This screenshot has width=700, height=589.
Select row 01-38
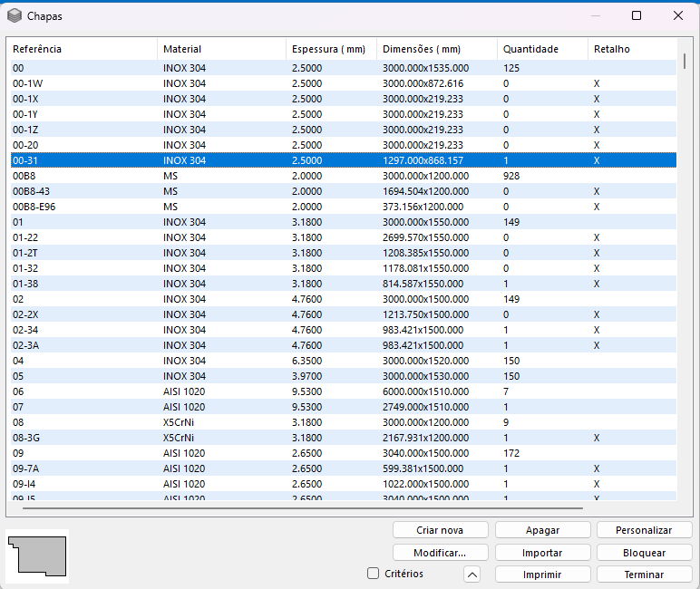[344, 284]
